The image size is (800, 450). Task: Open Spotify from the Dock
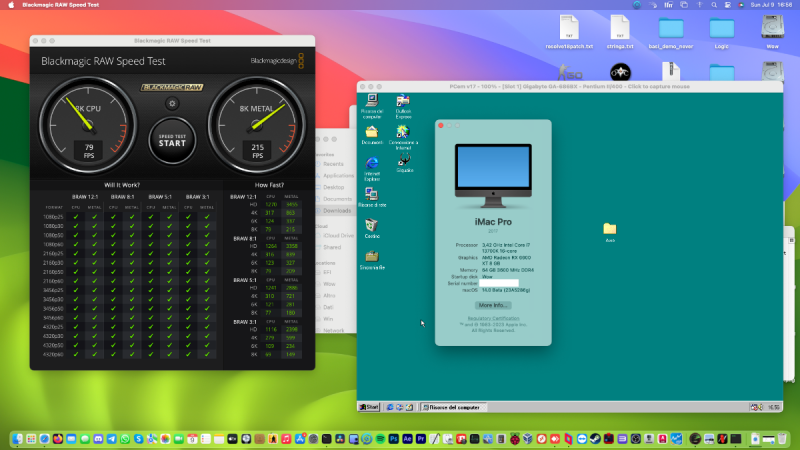pos(379,439)
